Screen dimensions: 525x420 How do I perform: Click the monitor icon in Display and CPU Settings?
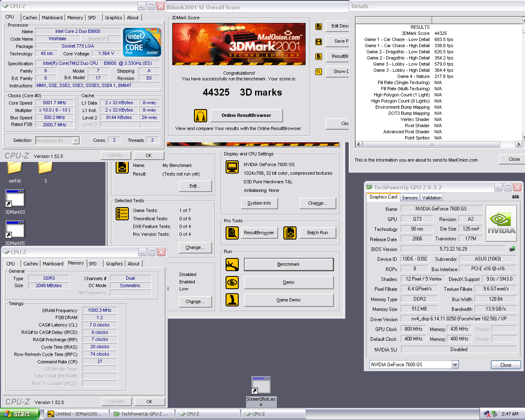232,167
